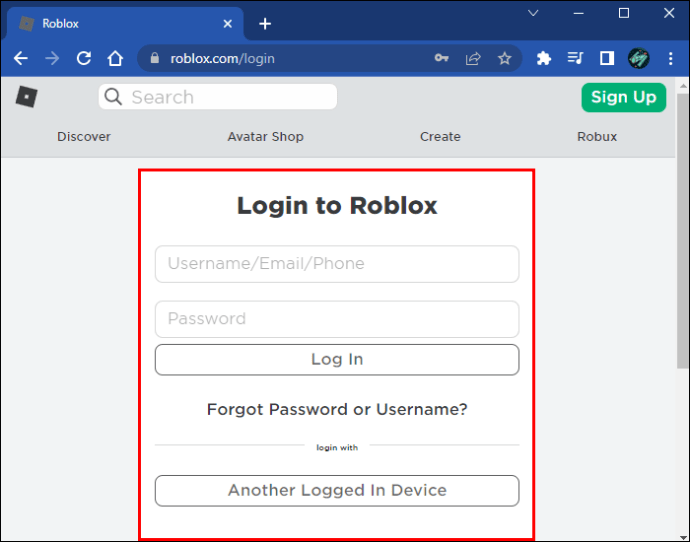Screen dimensions: 690x542
Task: Bookmark this page with star icon
Action: pyautogui.click(x=504, y=58)
